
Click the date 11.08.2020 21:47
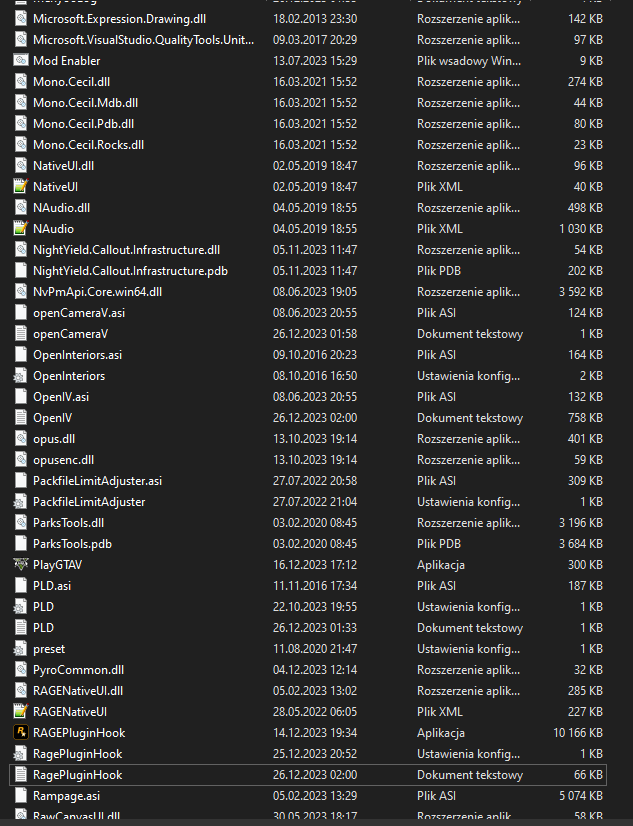[x=314, y=648]
